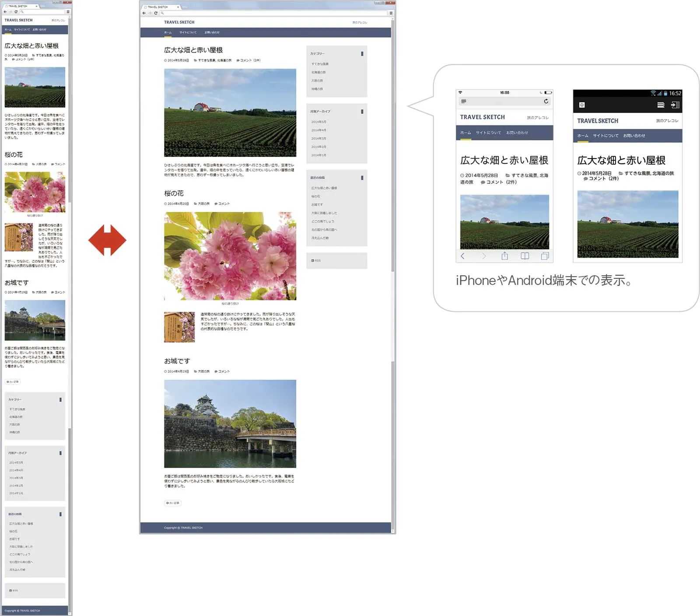The width and height of the screenshot is (700, 616).
Task: Click the comment bubble icon on お城です post
Action: click(x=216, y=371)
